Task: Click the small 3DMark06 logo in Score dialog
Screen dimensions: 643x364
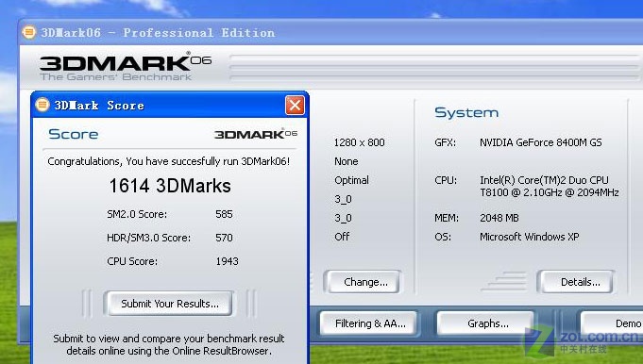Action: click(256, 134)
